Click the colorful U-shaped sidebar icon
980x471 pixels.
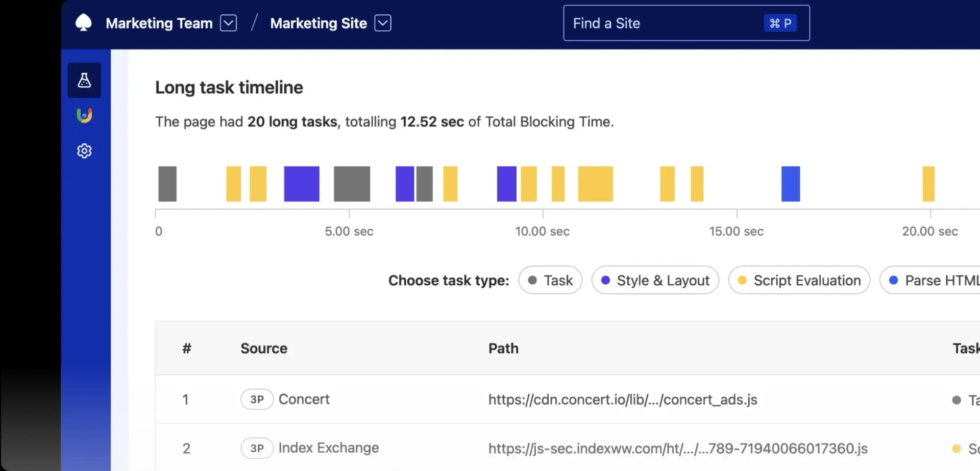pos(84,116)
